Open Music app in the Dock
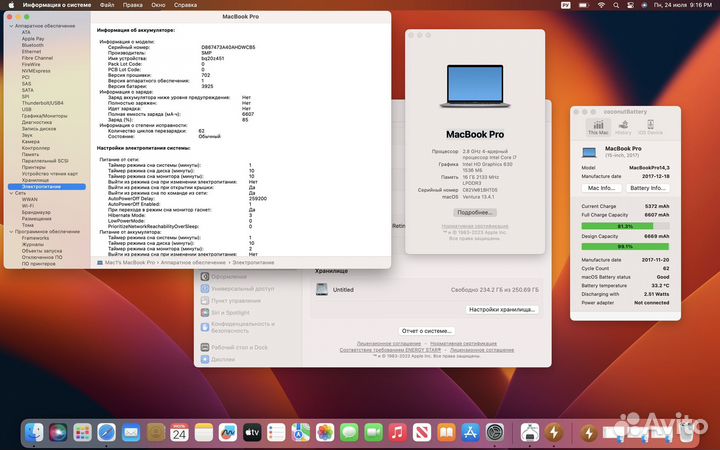Viewport: 720px width, 450px height. (398, 433)
